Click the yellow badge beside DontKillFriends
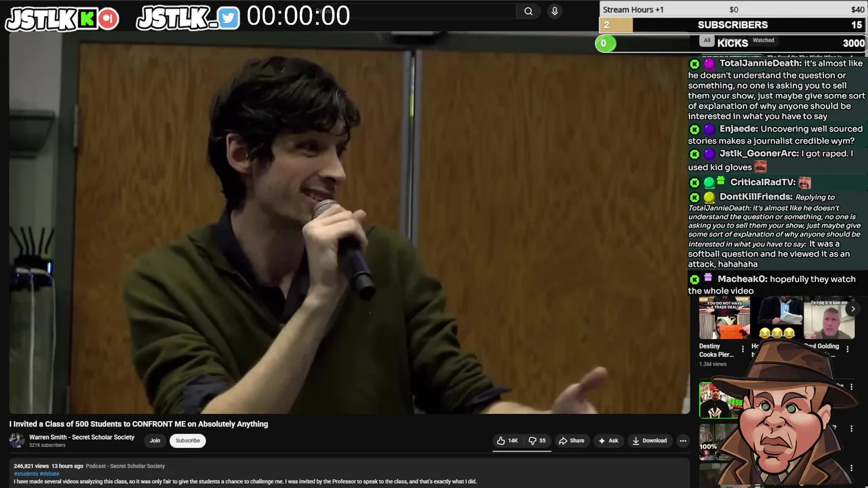Screen dimensions: 868x488 [709, 197]
